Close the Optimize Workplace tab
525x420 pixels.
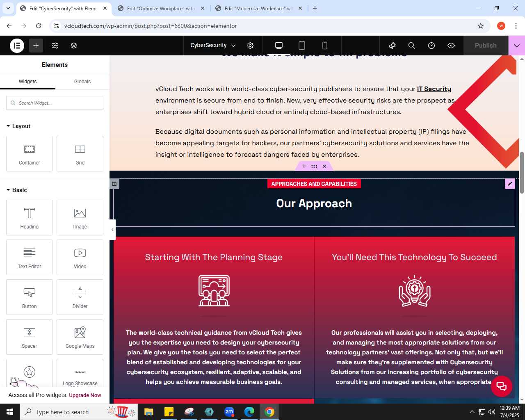[203, 8]
